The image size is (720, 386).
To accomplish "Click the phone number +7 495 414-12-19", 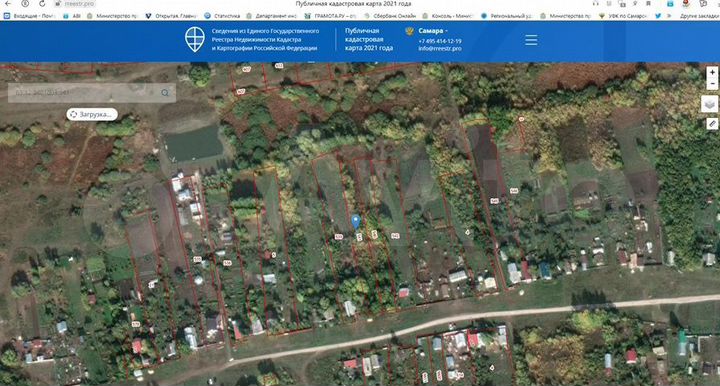I will [440, 41].
